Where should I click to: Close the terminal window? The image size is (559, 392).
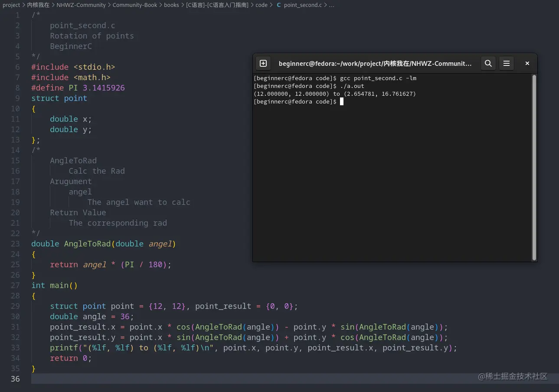[527, 63]
